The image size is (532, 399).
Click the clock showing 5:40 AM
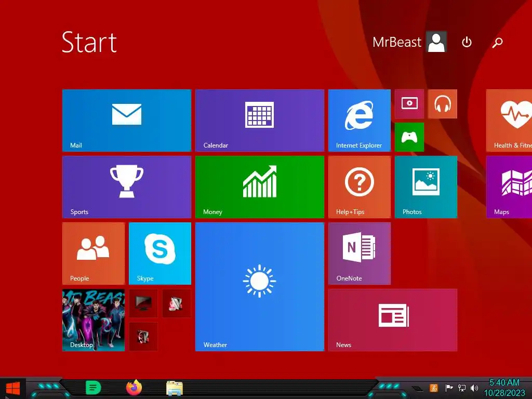(x=504, y=388)
